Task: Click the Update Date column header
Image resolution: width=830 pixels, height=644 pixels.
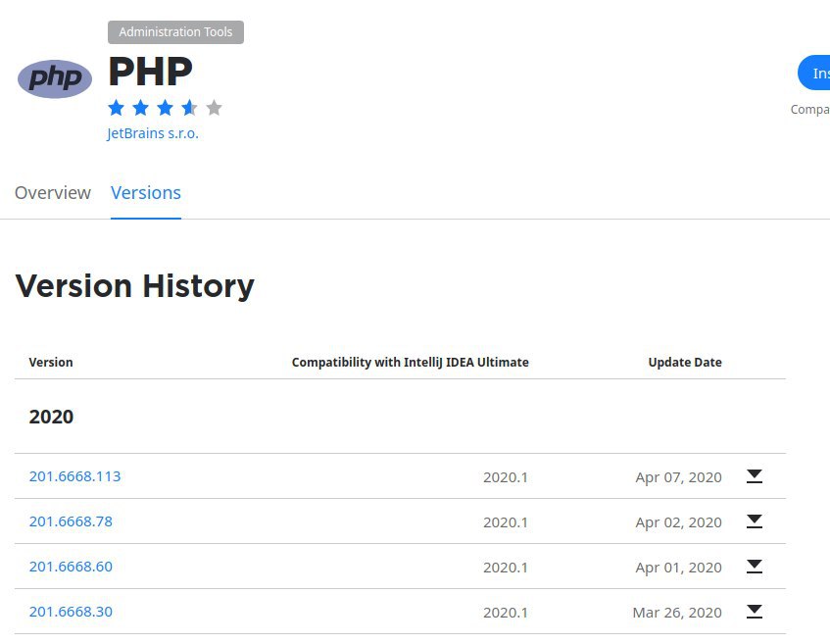Action: 685,363
